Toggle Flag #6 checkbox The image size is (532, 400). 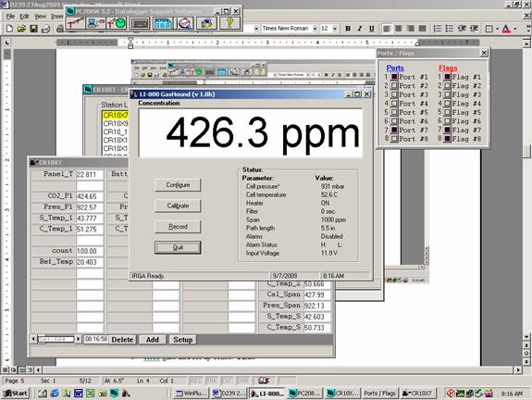click(x=448, y=121)
